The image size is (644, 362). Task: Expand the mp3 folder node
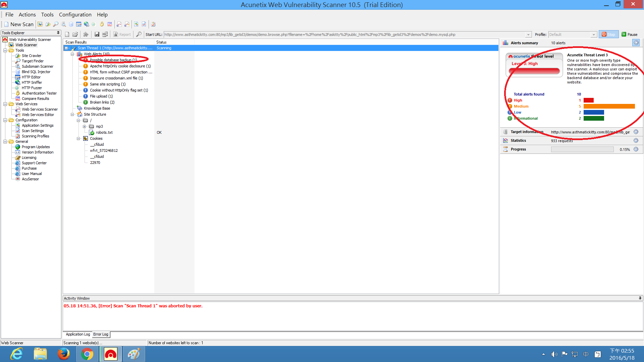click(x=84, y=126)
